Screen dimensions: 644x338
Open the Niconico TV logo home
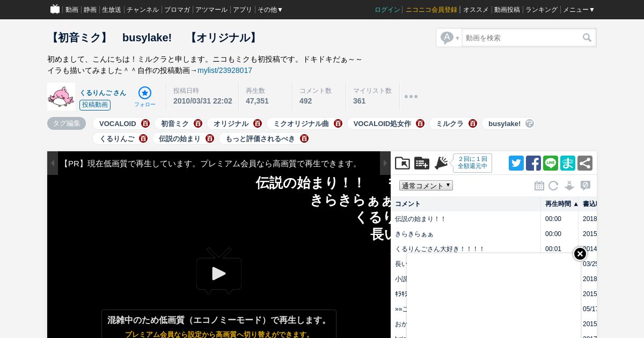click(55, 9)
